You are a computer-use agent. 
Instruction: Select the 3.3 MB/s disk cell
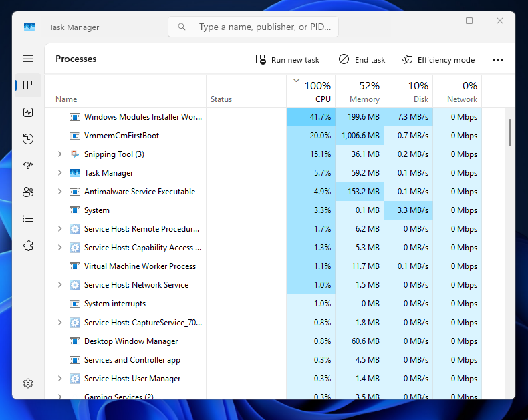point(408,210)
